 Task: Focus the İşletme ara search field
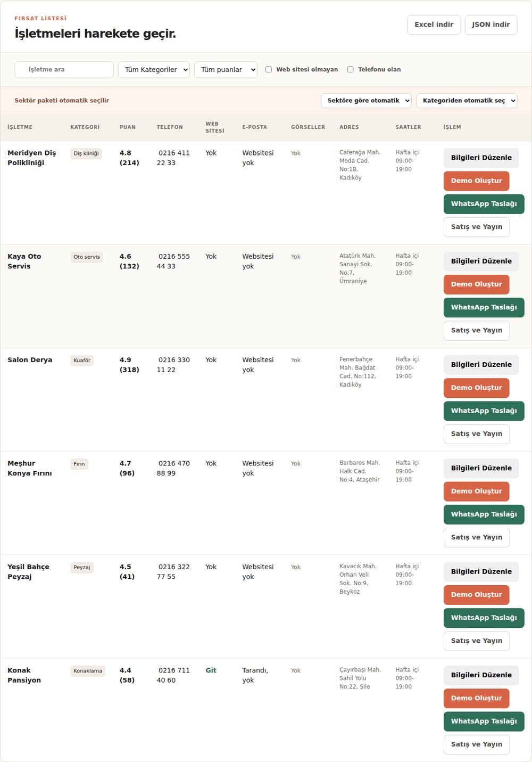[x=64, y=70]
